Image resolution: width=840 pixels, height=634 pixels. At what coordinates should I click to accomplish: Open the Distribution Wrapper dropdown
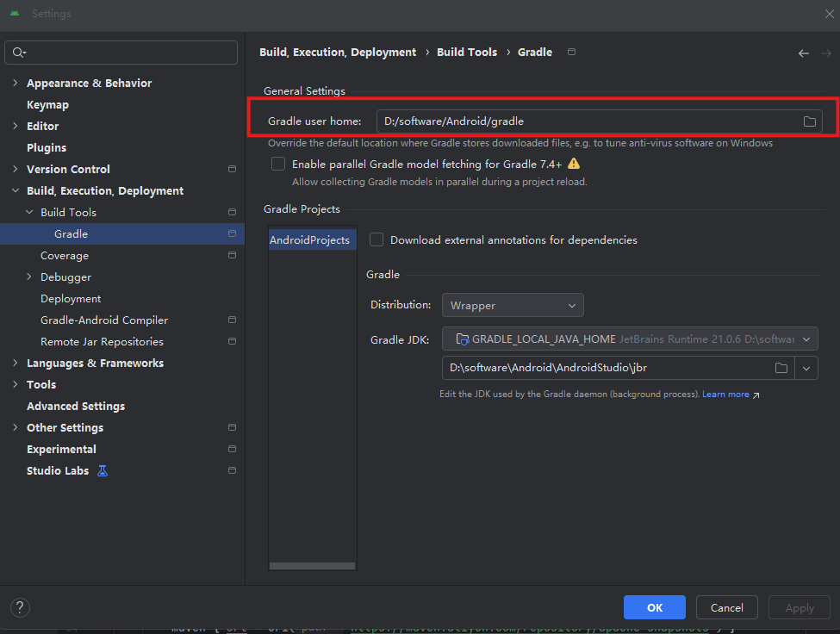513,305
